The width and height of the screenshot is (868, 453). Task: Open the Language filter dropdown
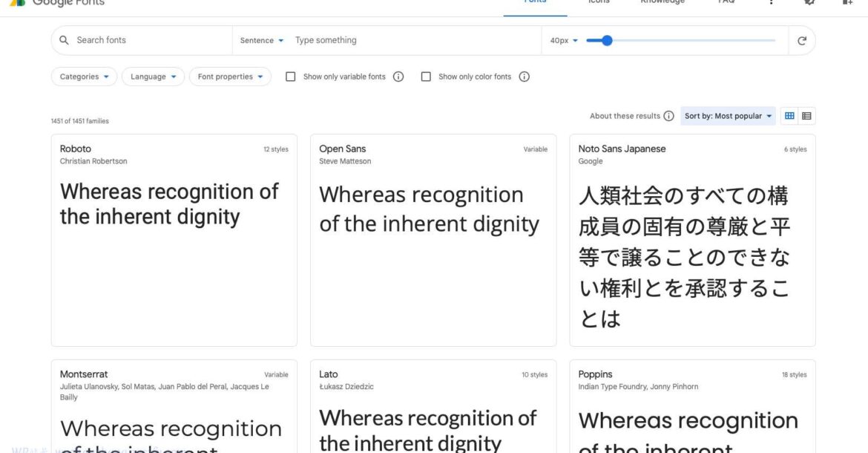coord(153,76)
